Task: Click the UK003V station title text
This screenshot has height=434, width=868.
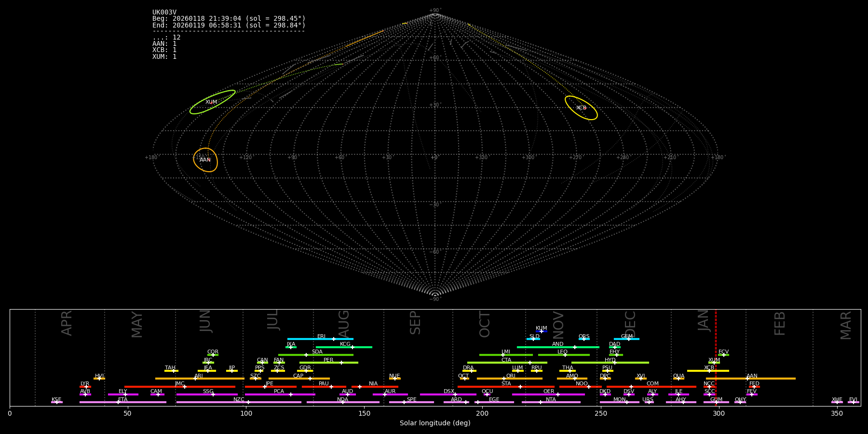Action: 164,13
